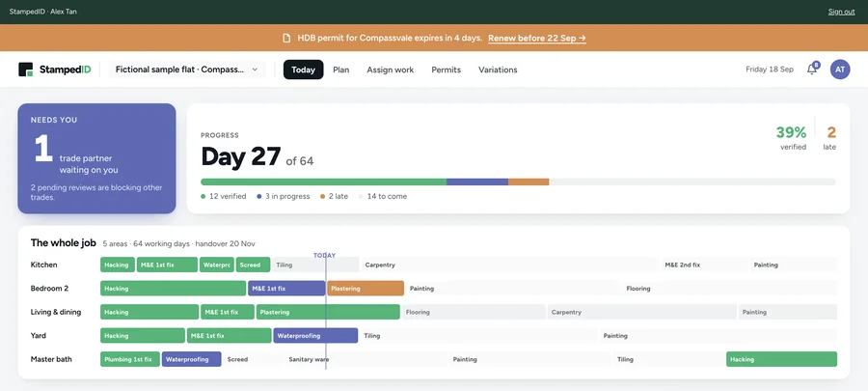The image size is (868, 391).
Task: Select the 2 late legend entry
Action: 335,196
